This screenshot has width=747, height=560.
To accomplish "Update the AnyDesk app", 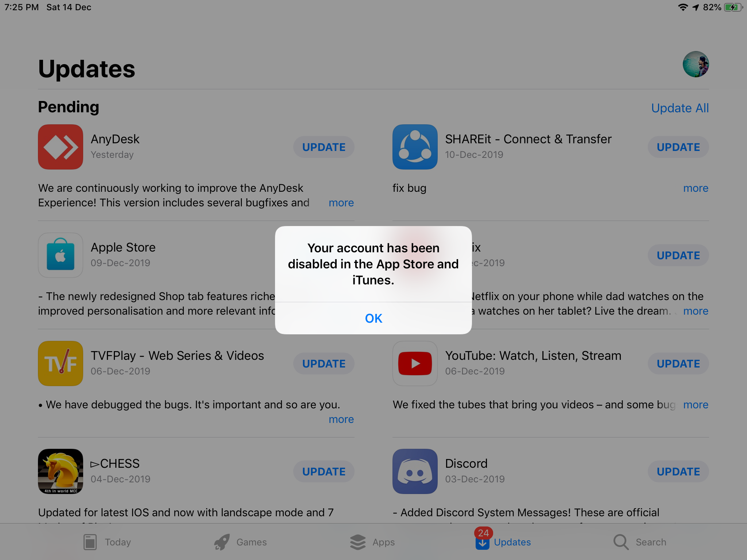I will click(324, 147).
